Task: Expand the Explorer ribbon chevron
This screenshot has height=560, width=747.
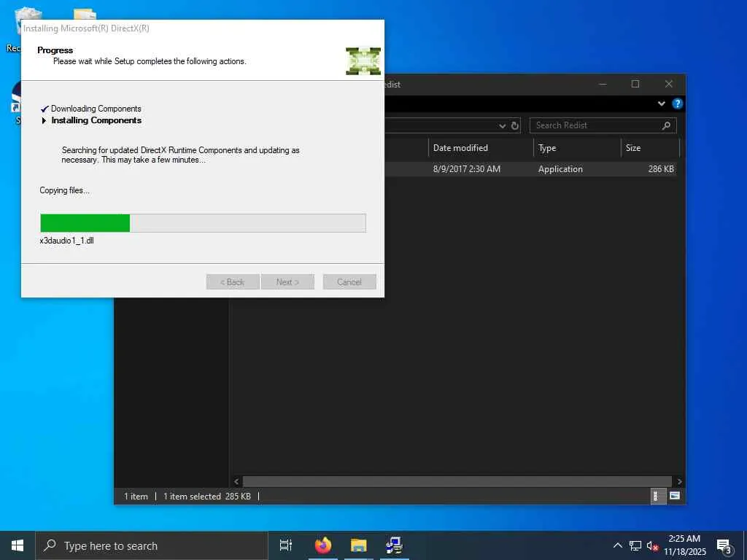Action: click(661, 104)
